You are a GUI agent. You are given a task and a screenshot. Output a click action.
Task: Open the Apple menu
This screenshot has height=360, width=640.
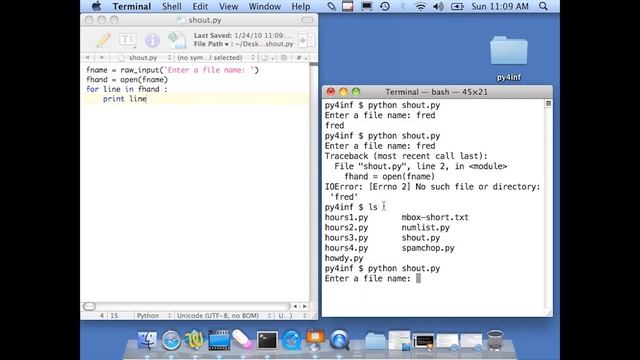point(96,6)
